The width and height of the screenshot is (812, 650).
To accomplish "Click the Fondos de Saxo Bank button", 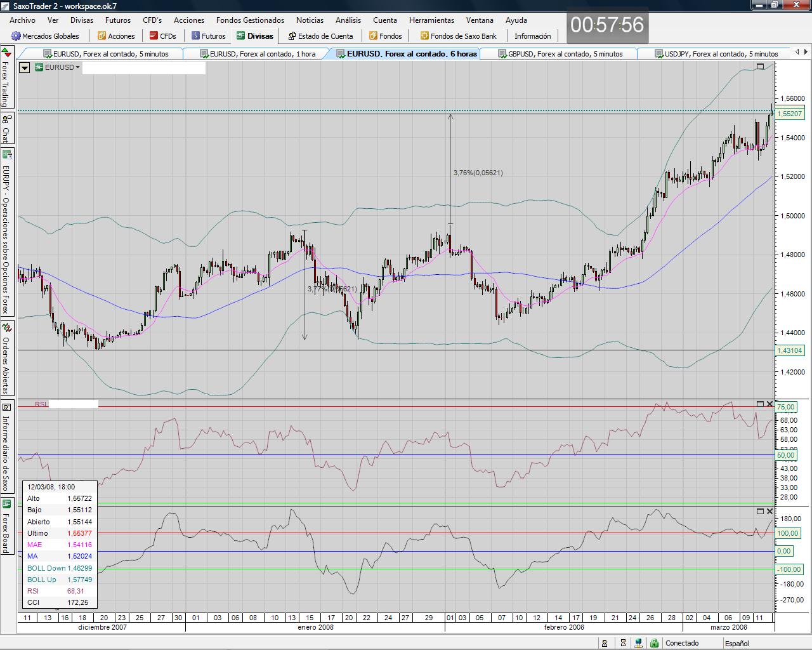I will coord(458,36).
